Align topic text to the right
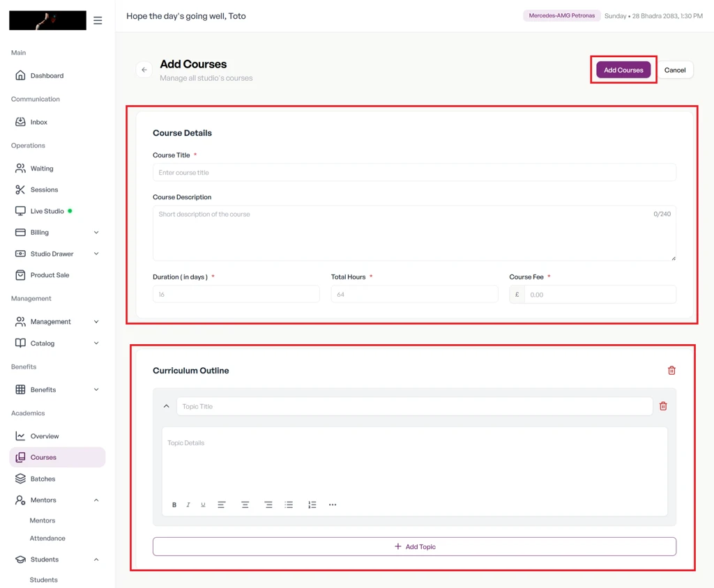The height and width of the screenshot is (588, 714). point(268,504)
